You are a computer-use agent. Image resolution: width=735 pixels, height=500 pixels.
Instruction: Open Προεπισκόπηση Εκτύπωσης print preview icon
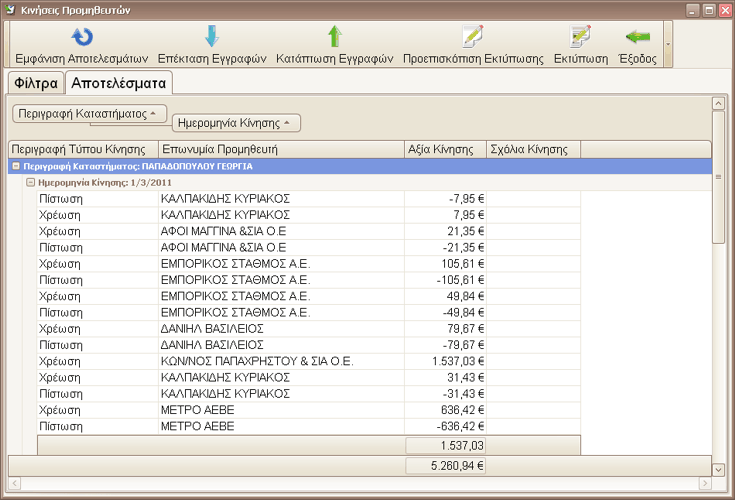(x=472, y=37)
